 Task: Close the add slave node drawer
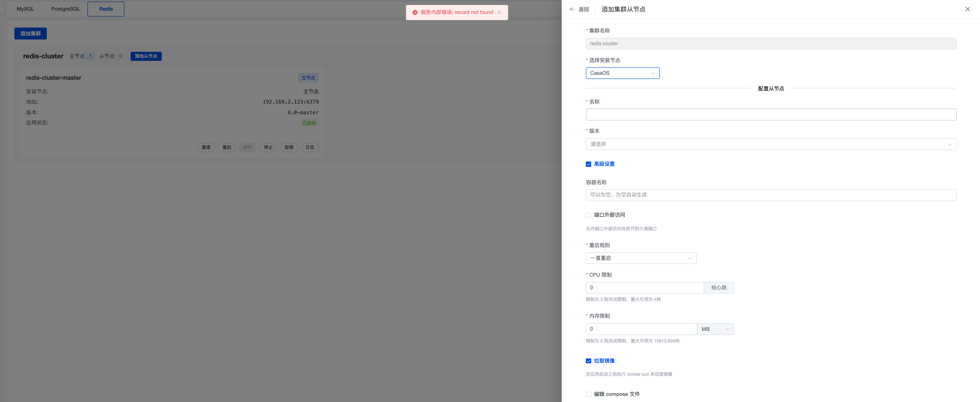coord(968,9)
